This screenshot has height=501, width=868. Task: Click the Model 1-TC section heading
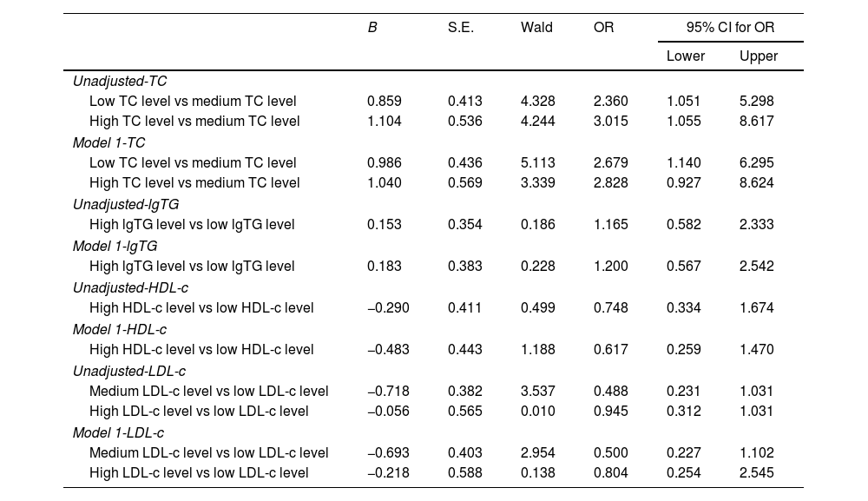tap(111, 142)
